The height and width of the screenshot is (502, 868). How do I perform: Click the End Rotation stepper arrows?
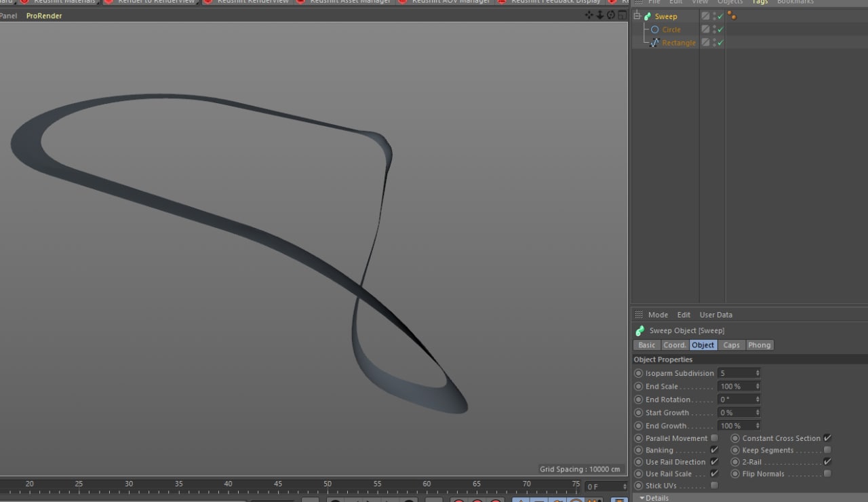coord(757,400)
